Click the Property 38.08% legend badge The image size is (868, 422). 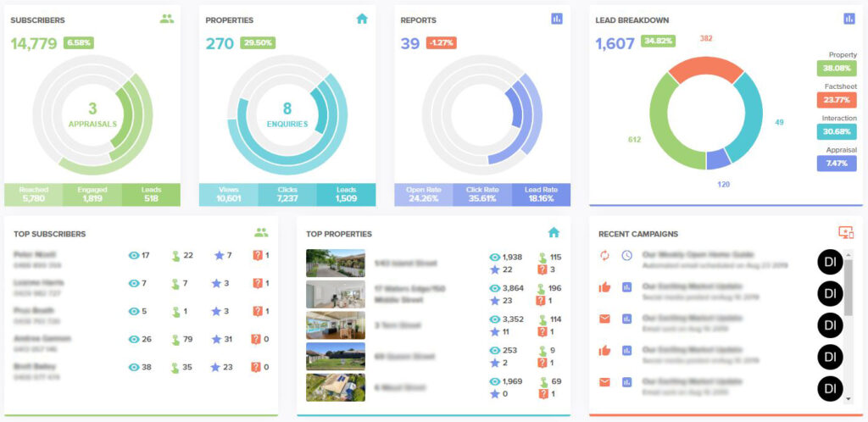pyautogui.click(x=837, y=69)
